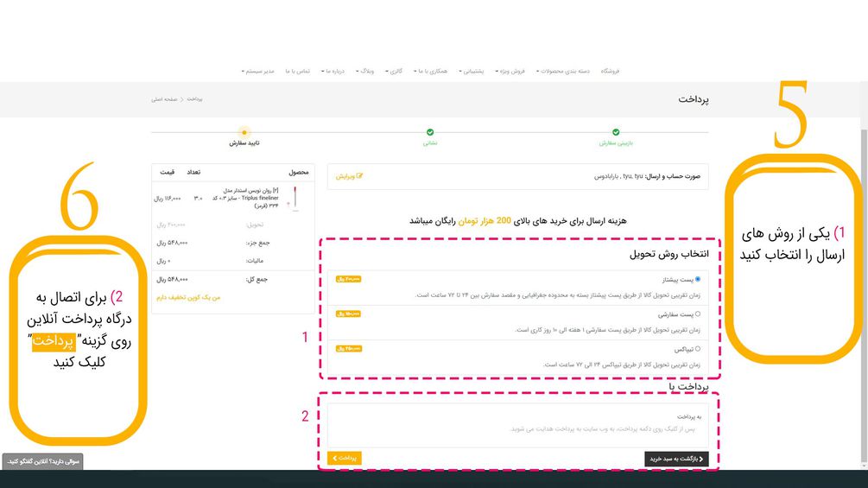868x488 pixels.
Task: Expand the همکاری با ما dropdown menu
Action: point(431,72)
